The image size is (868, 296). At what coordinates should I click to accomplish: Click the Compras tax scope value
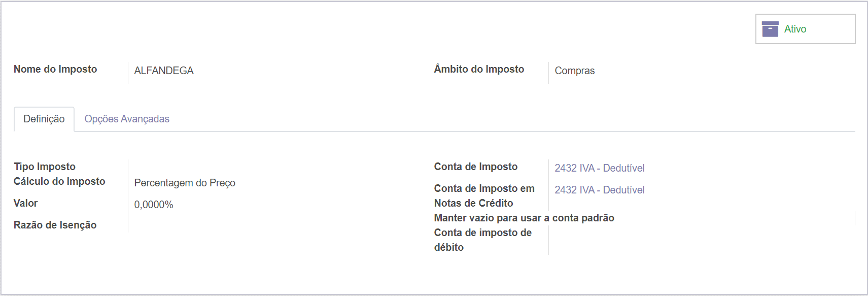[x=574, y=71]
